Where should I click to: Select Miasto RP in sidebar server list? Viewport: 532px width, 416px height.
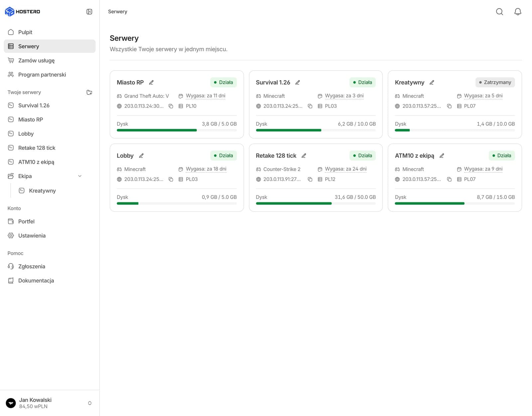pos(50,119)
